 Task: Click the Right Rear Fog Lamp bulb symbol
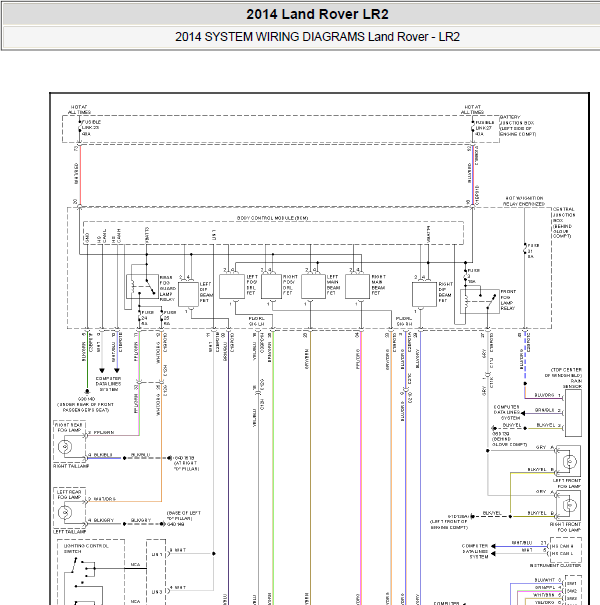click(x=64, y=446)
